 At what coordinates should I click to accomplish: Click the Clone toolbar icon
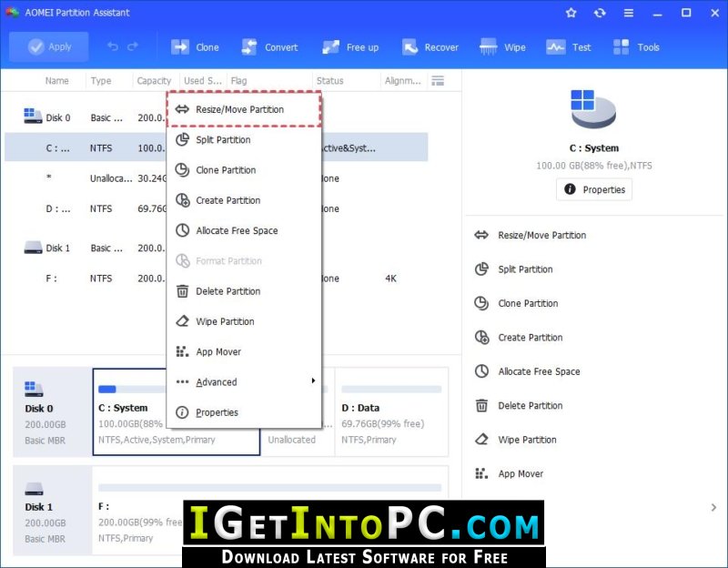point(179,47)
